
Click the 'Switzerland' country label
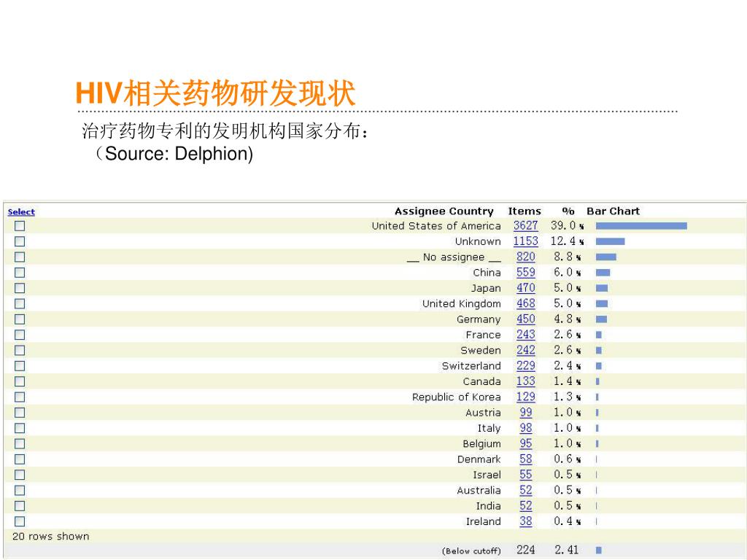pyautogui.click(x=471, y=366)
